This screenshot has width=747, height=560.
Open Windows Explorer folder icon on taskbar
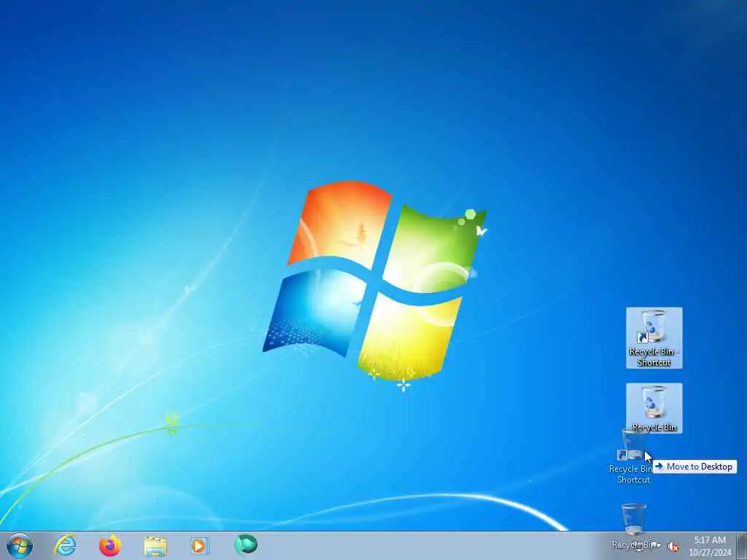click(155, 546)
